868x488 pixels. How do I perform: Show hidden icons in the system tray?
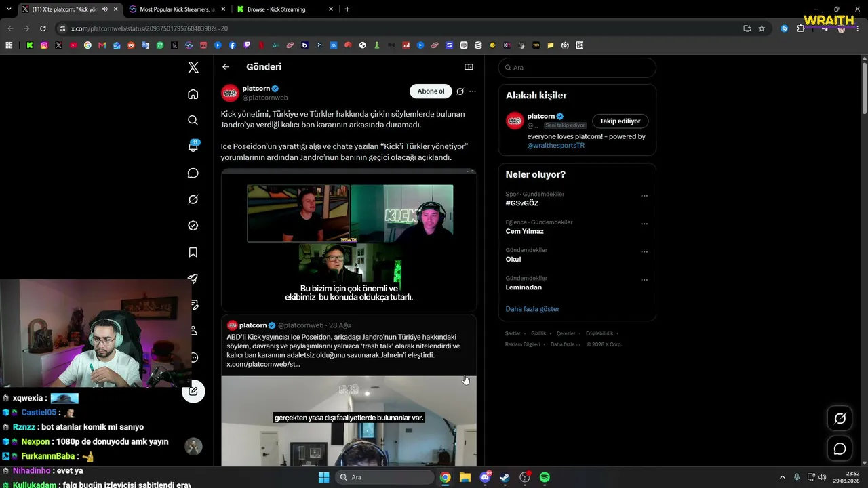[782, 477]
